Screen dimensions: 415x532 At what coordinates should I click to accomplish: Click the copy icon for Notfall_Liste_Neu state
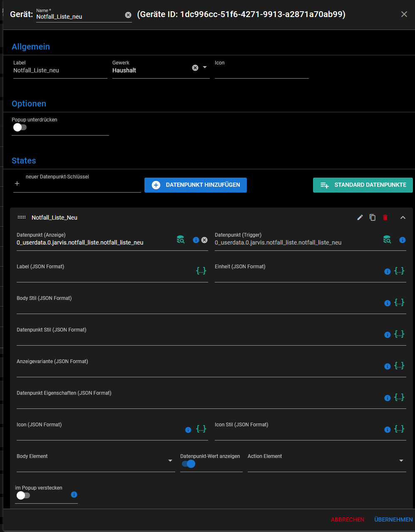click(373, 218)
